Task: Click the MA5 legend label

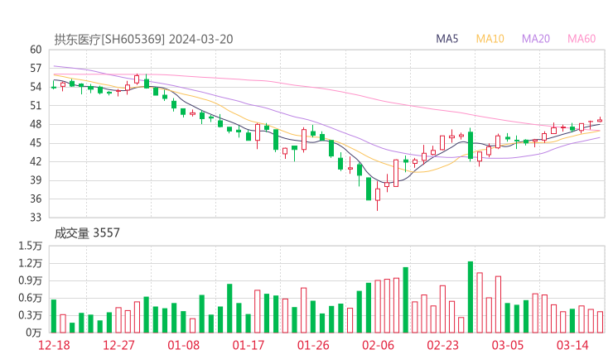Action: (x=446, y=39)
